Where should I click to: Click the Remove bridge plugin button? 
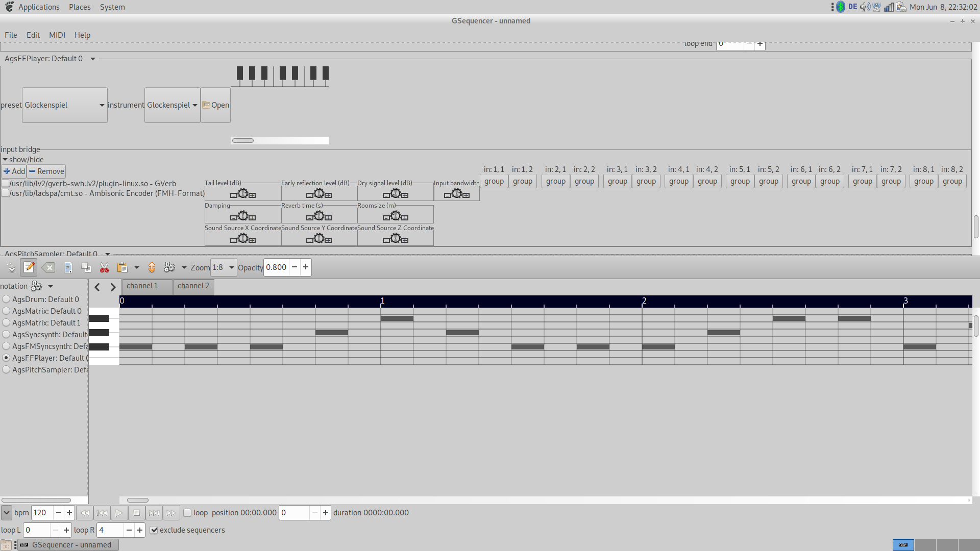(x=46, y=171)
